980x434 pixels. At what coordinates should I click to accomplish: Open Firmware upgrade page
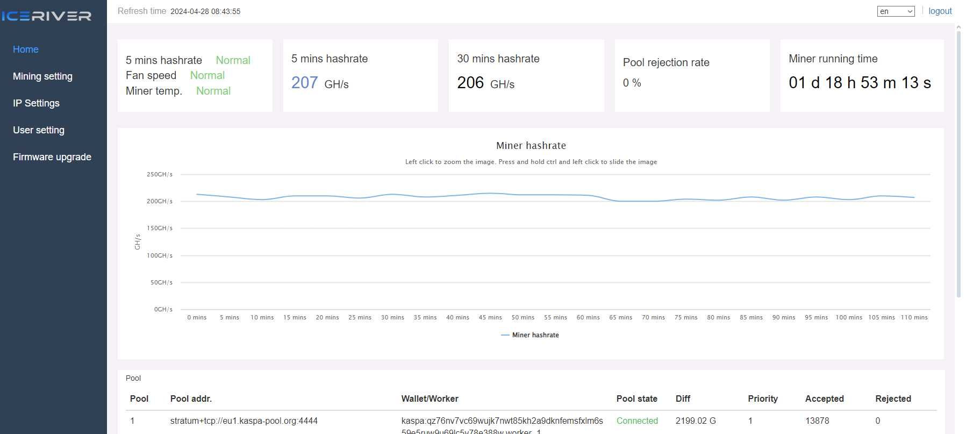coord(52,157)
